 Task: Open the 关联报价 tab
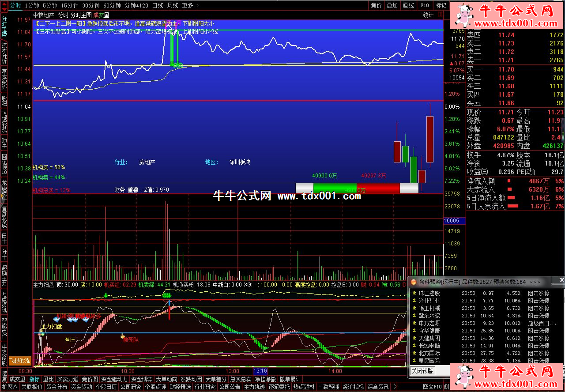(x=32, y=387)
